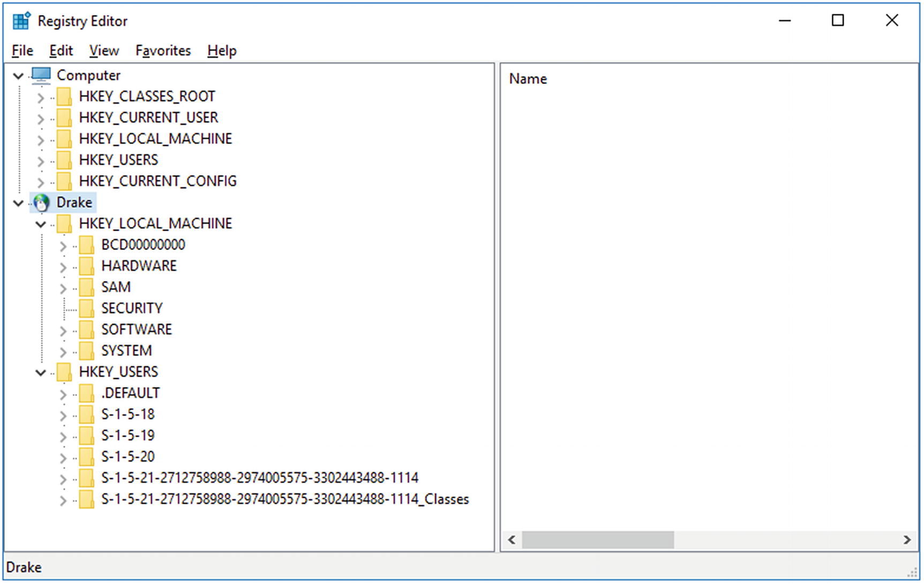
Task: Expand the .DEFAULT user key
Action: [63, 395]
